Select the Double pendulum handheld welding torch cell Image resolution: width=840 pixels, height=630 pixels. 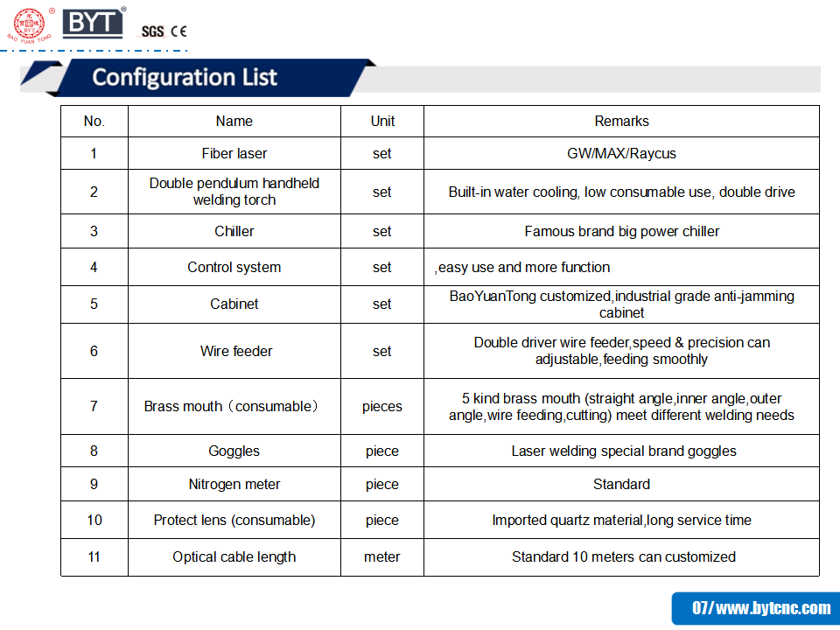(x=234, y=192)
